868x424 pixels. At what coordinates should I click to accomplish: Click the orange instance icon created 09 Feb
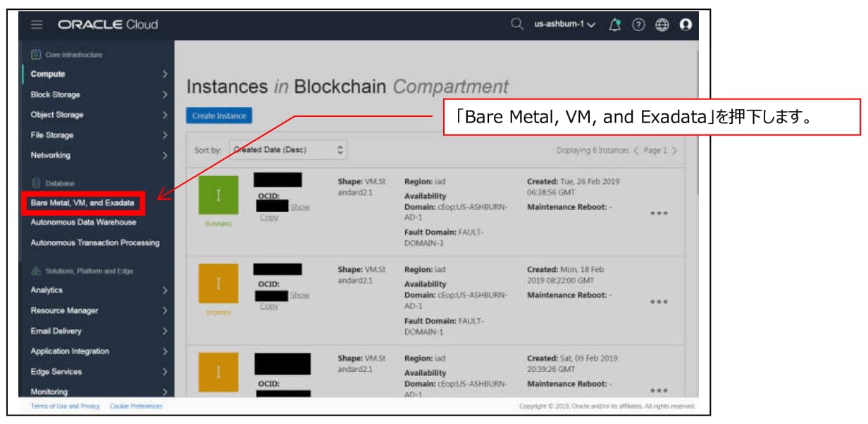click(218, 373)
